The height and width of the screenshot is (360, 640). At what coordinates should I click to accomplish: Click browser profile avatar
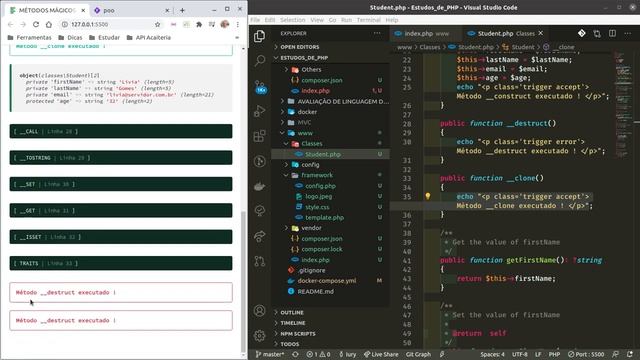coord(224,24)
